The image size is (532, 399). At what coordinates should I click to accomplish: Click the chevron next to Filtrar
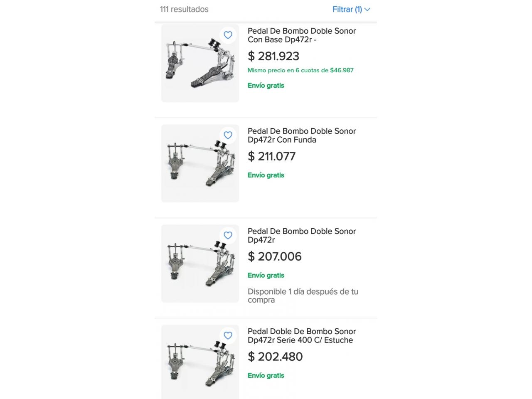pos(367,10)
